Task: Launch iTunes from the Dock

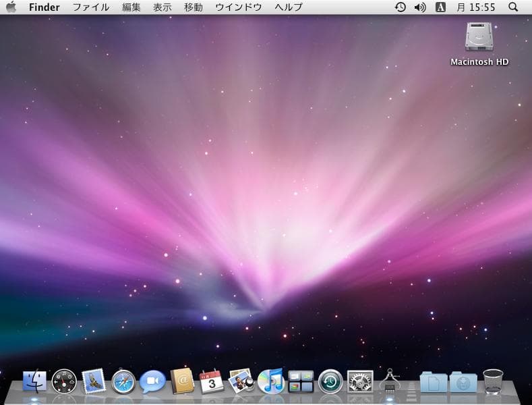Action: (271, 381)
